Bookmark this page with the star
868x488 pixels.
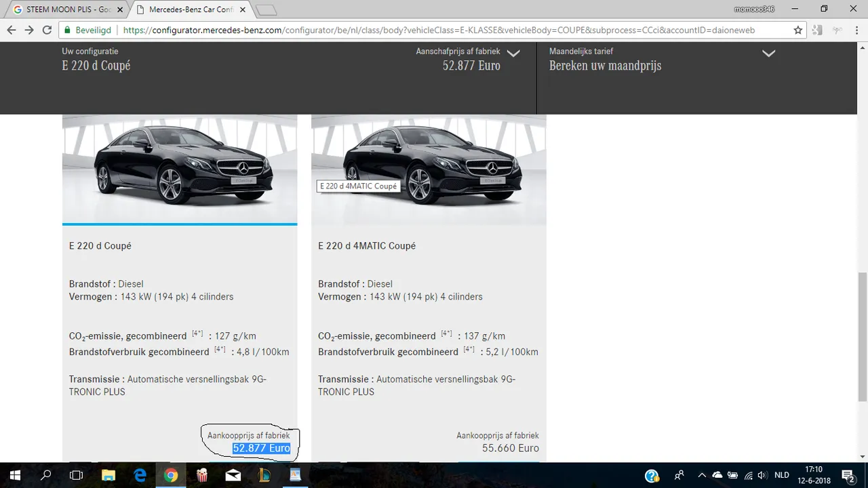[x=798, y=30]
